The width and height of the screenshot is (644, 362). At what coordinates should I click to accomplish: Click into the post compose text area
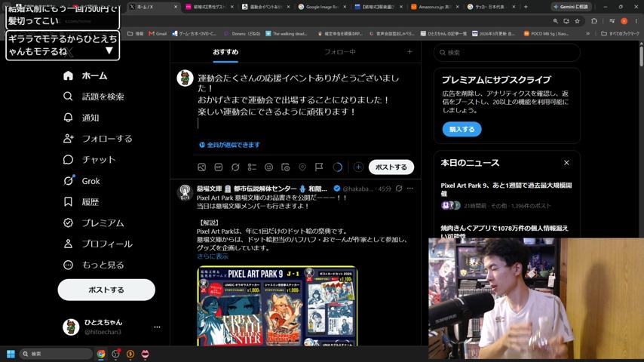click(303, 100)
